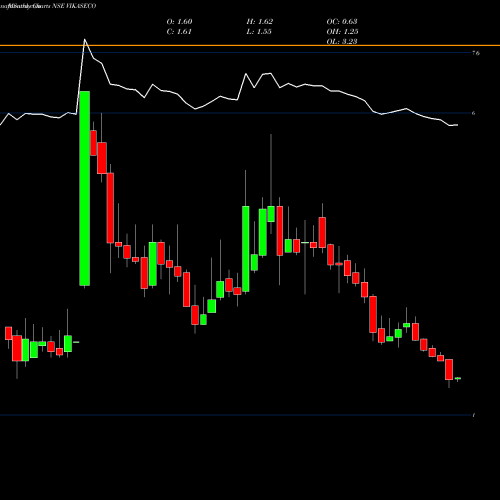Click the 'OL: 3.23' value
The width and height of the screenshot is (500, 500).
coord(342,42)
